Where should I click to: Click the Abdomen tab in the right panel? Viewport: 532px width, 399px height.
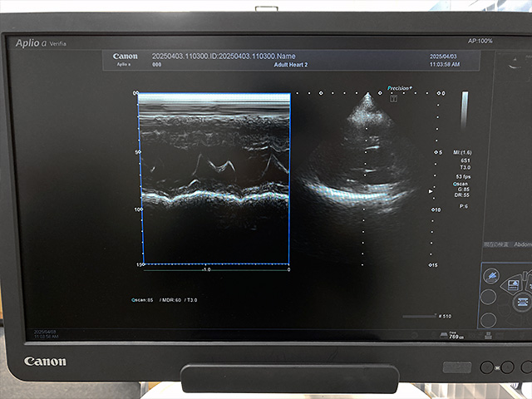[x=523, y=244]
